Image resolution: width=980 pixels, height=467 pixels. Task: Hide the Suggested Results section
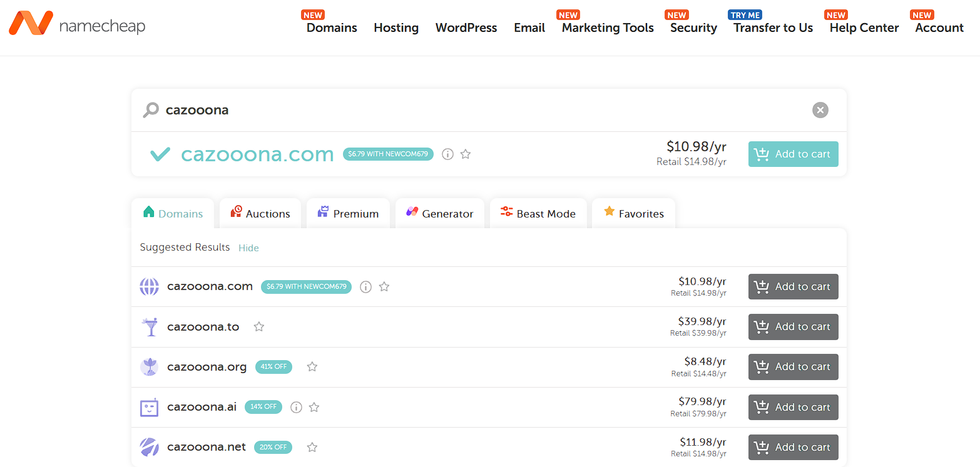pos(248,248)
